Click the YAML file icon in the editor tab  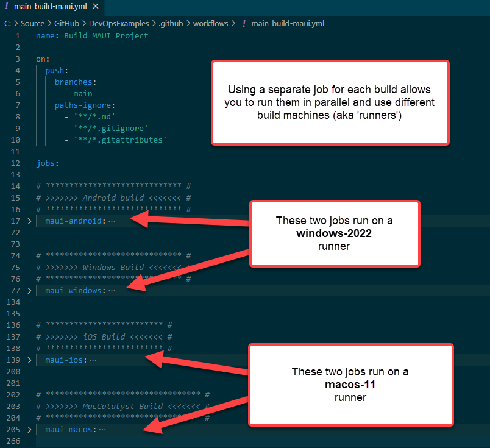pos(7,7)
